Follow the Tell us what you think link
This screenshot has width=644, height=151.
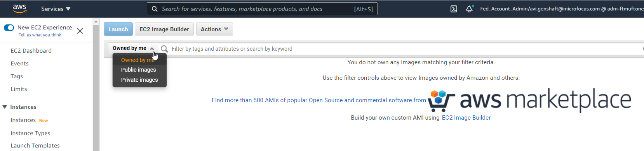40,35
